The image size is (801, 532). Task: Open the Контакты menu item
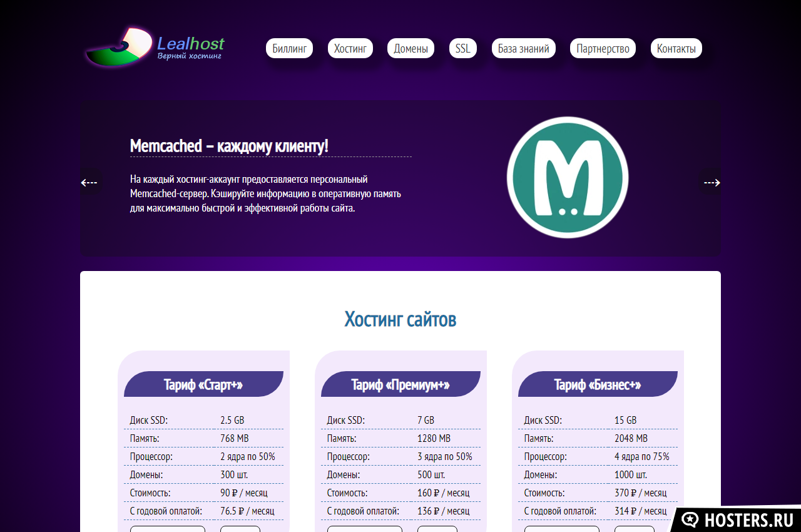click(676, 48)
